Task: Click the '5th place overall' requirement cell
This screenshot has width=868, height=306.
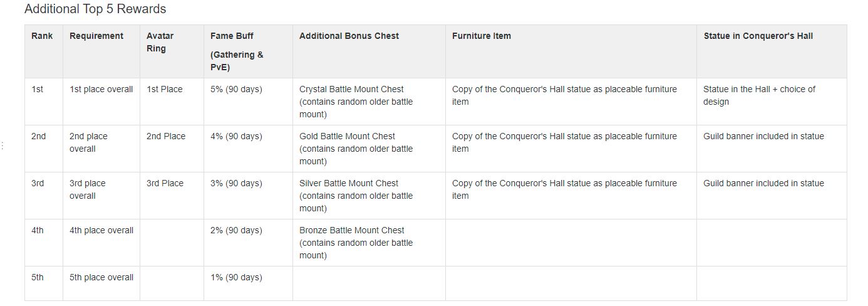Action: [x=101, y=283]
